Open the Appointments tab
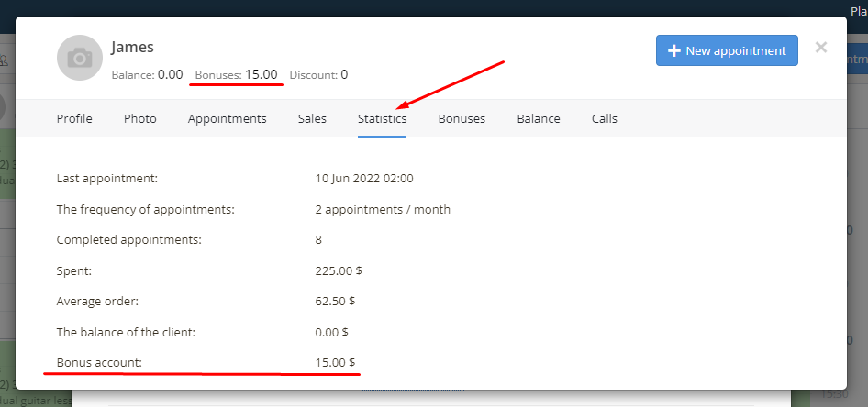This screenshot has width=868, height=407. (x=227, y=118)
